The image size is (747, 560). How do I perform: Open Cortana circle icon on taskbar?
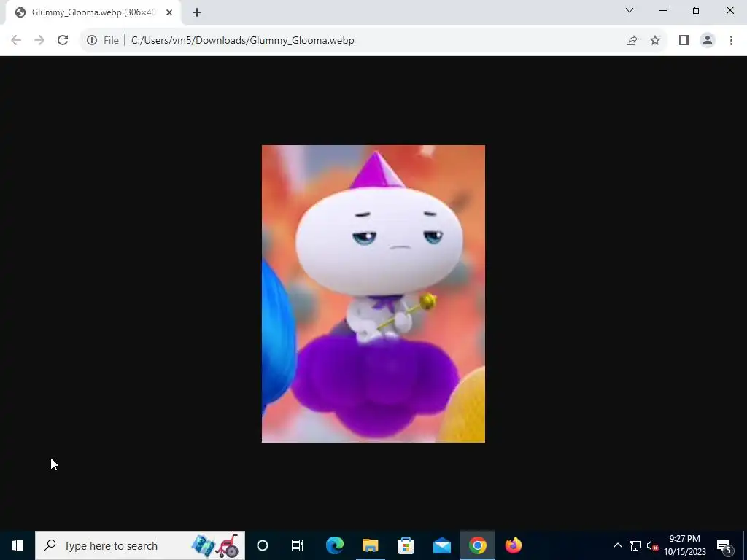(263, 545)
